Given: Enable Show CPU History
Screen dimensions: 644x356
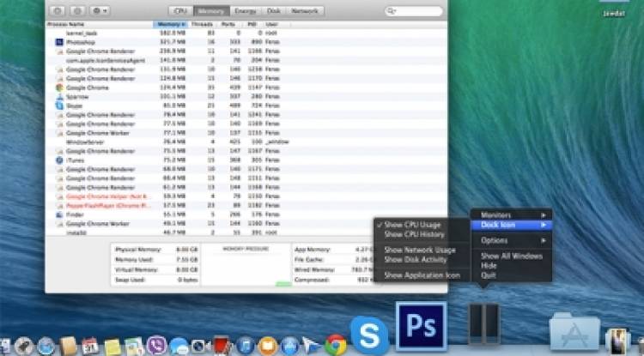Looking at the screenshot, I should tap(422, 234).
